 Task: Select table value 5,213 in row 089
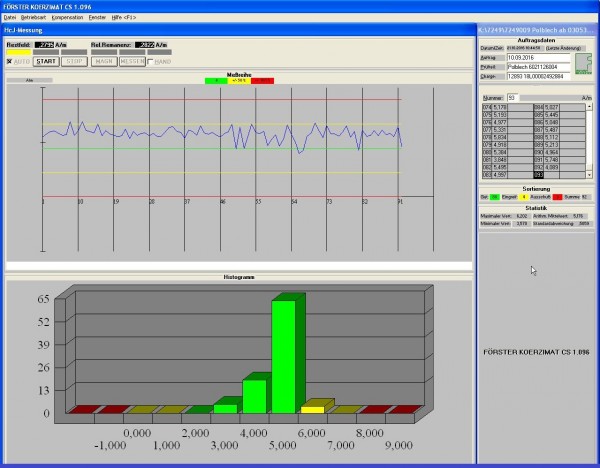tap(551, 145)
